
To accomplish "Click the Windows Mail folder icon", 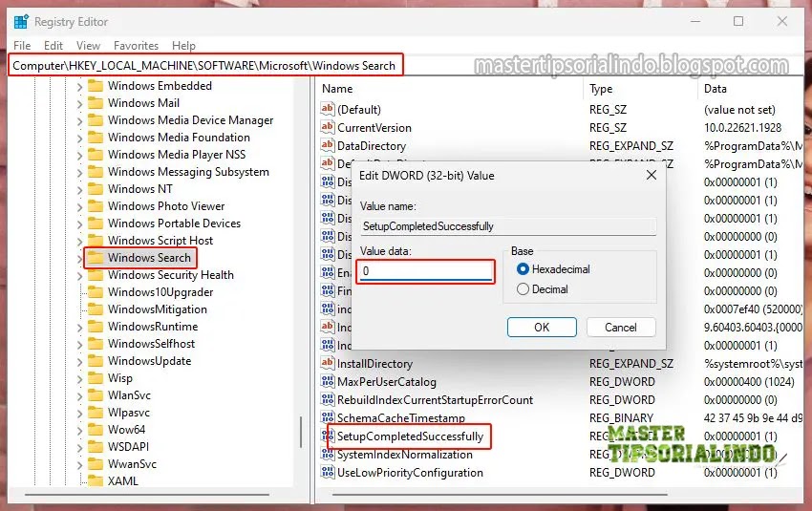I will 96,102.
